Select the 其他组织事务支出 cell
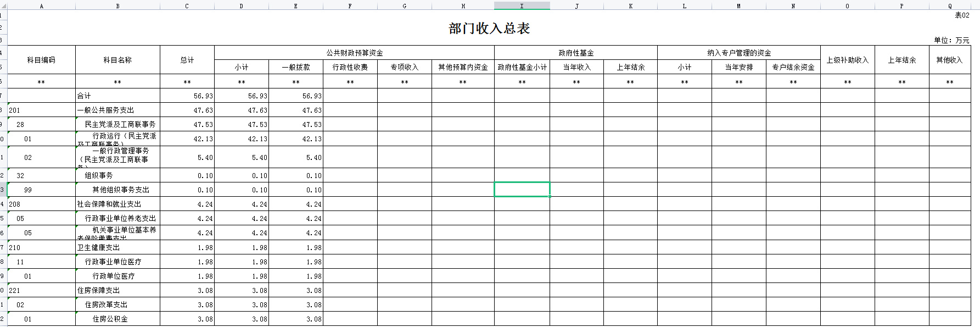The image size is (980, 327). tap(117, 190)
